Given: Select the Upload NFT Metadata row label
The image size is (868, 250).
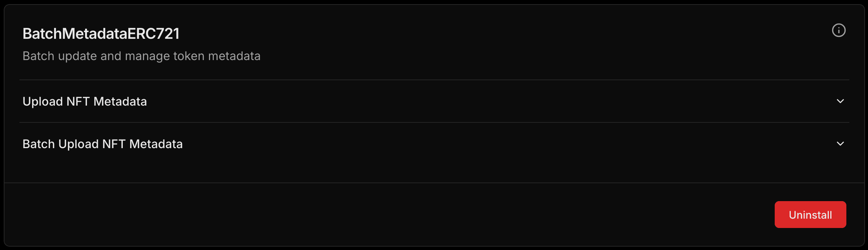Looking at the screenshot, I should (x=85, y=101).
